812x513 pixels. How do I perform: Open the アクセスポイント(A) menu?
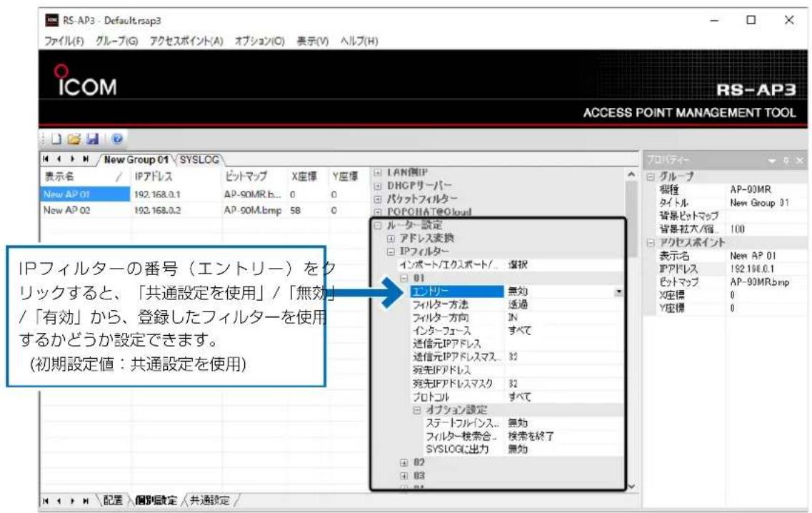pyautogui.click(x=186, y=41)
